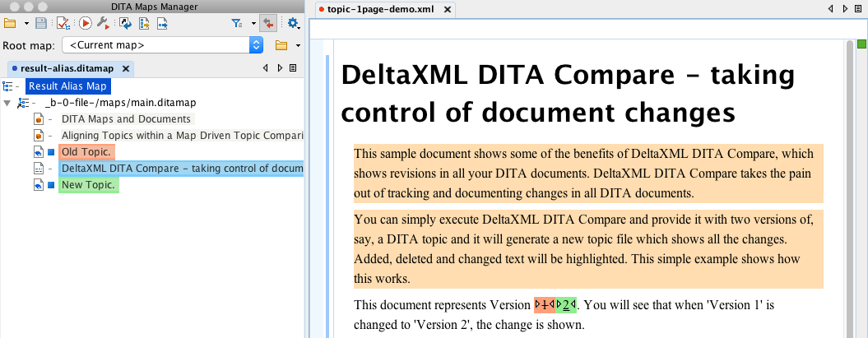This screenshot has width=868, height=338.
Task: Open the settings gear menu
Action: tap(292, 24)
